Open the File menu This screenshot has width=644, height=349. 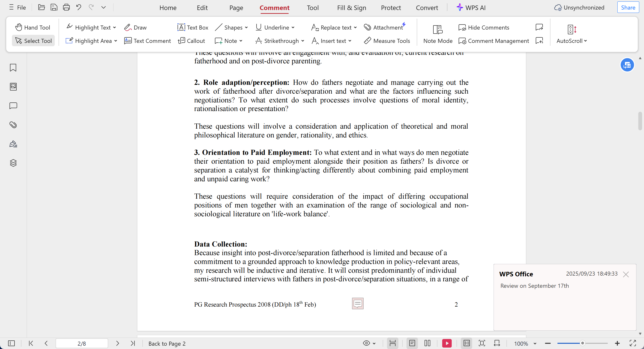[18, 8]
